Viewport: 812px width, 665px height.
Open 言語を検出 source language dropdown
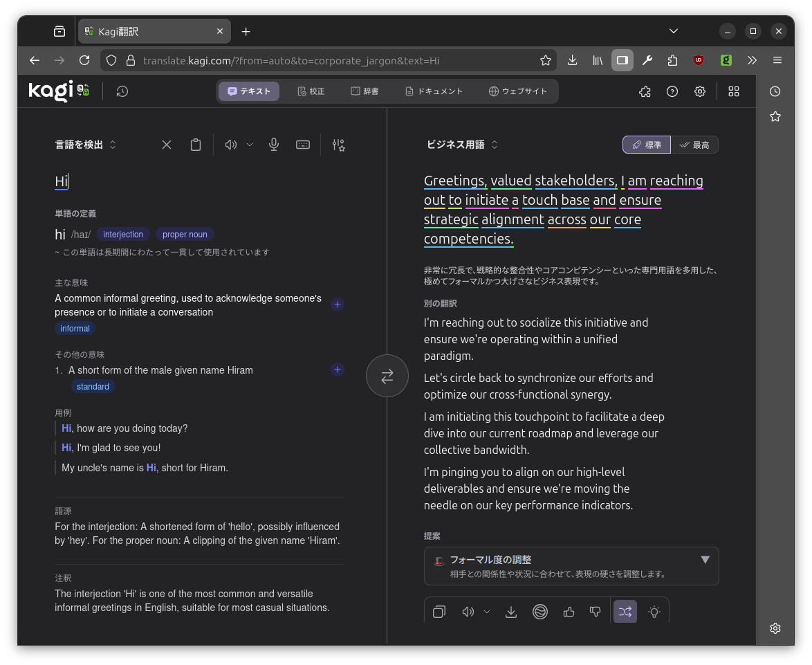tap(86, 145)
